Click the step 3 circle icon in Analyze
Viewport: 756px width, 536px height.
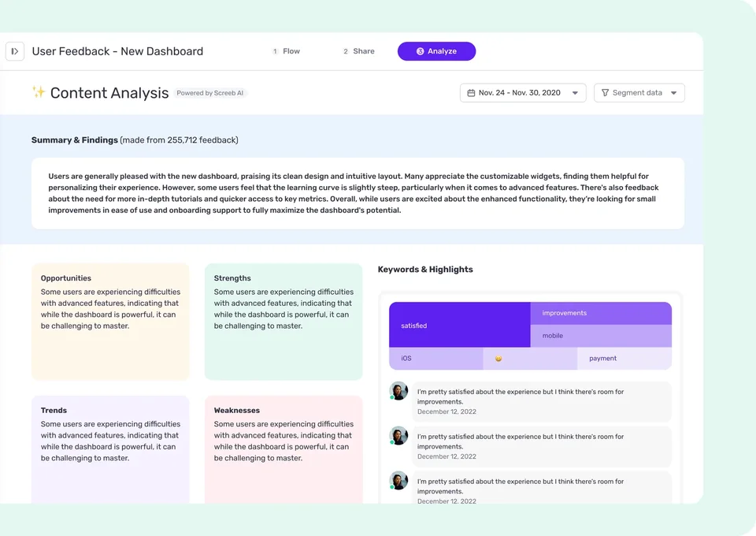coord(420,51)
